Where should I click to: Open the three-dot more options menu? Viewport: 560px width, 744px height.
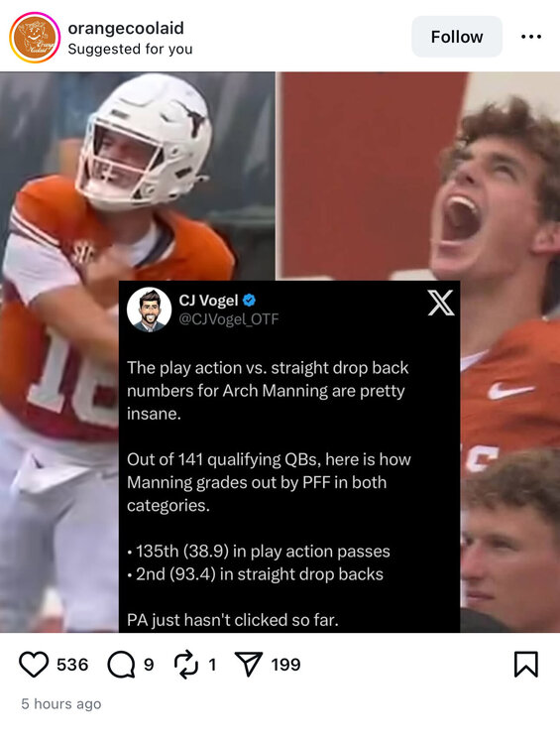click(531, 37)
